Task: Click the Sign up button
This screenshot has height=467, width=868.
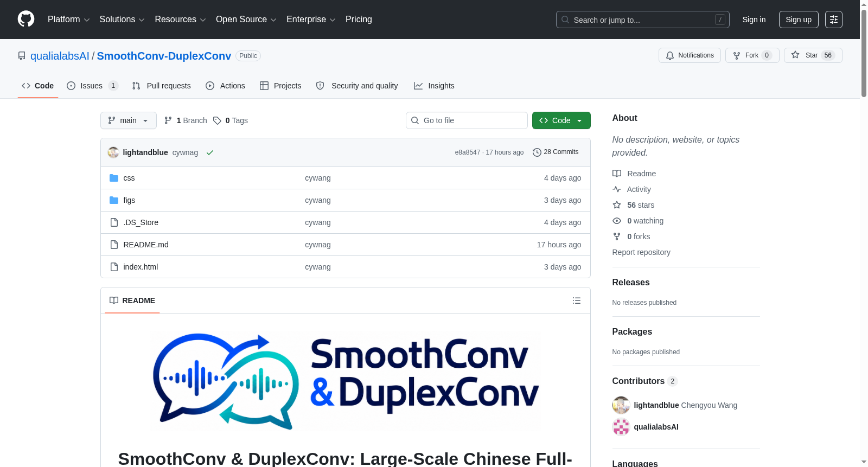Action: 799,20
